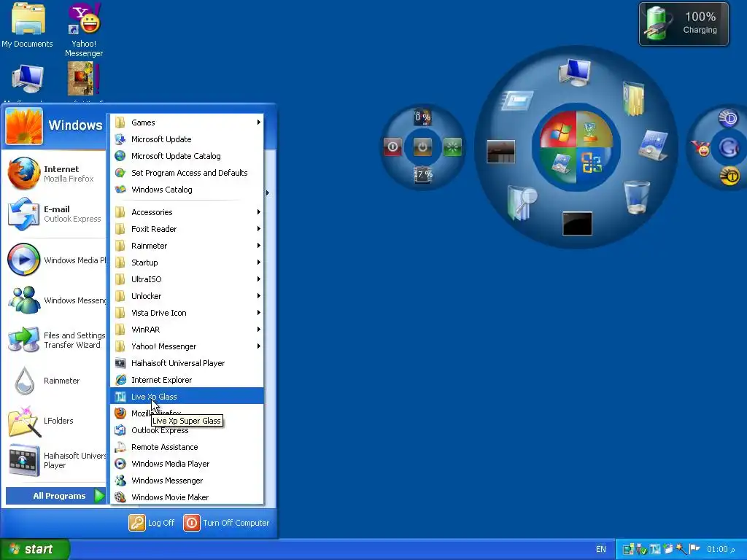Click the Log Off button
This screenshot has height=560, width=747.
point(152,523)
